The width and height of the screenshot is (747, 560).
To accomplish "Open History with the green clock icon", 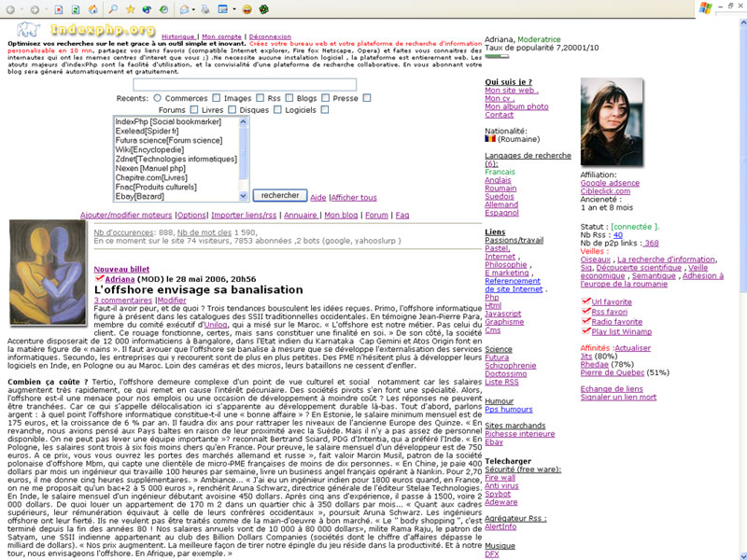I will pos(164,9).
